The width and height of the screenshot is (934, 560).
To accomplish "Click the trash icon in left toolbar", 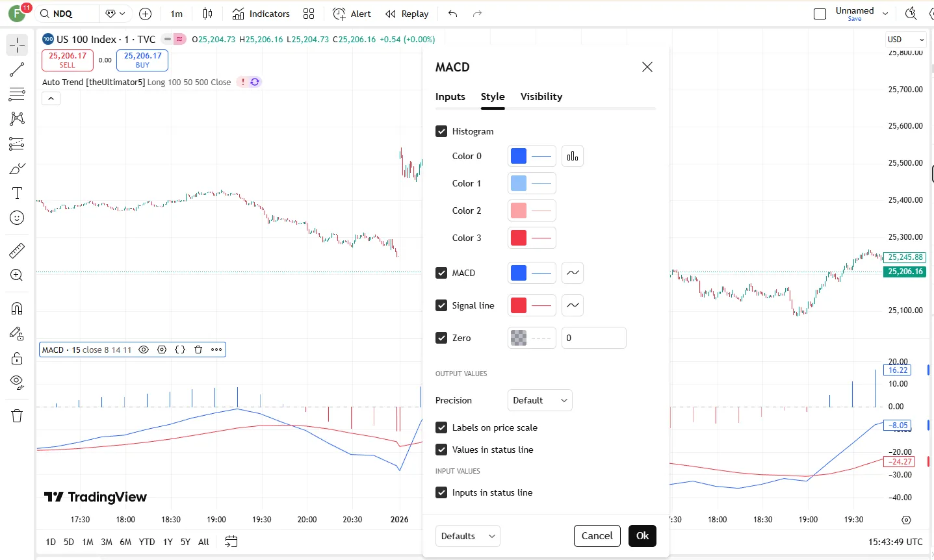I will pos(17,416).
